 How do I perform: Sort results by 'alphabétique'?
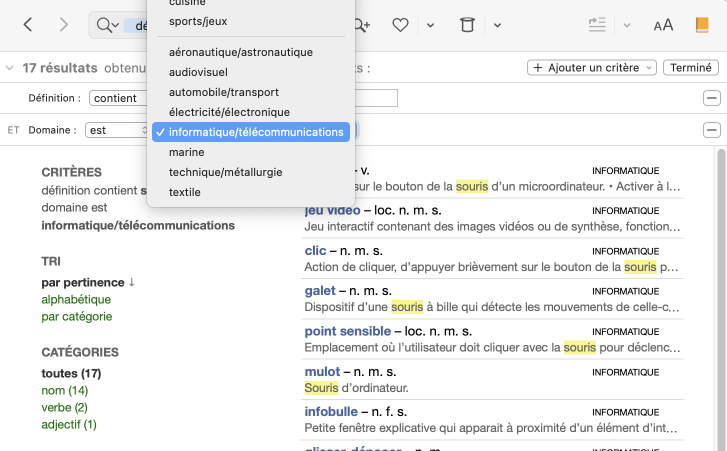pyautogui.click(x=76, y=299)
